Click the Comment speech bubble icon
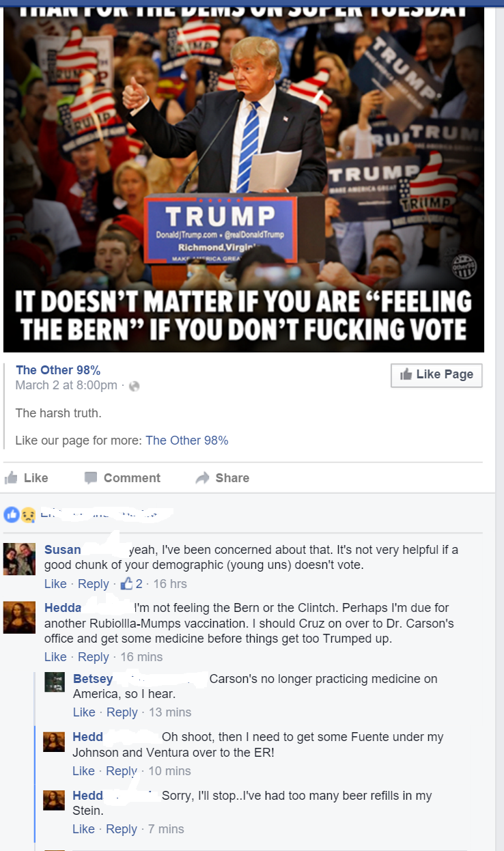The height and width of the screenshot is (851, 504). click(91, 478)
